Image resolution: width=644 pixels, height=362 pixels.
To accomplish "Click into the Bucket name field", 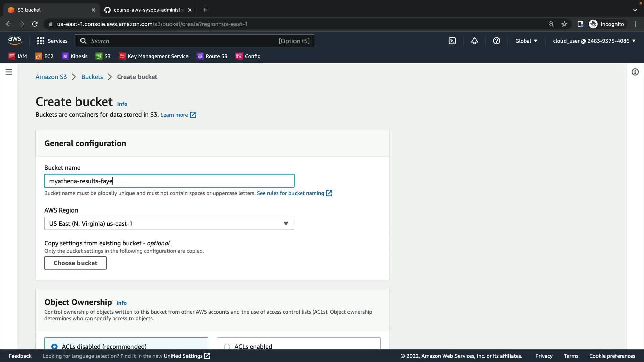I will [x=169, y=181].
